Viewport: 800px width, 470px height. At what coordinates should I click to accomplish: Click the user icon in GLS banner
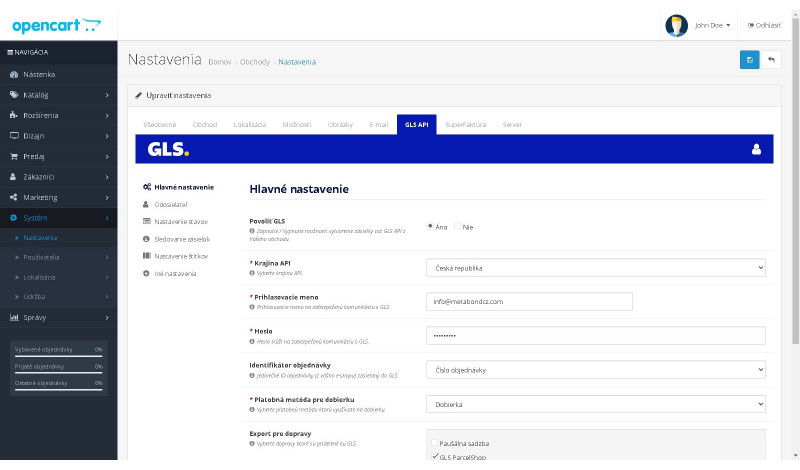756,149
